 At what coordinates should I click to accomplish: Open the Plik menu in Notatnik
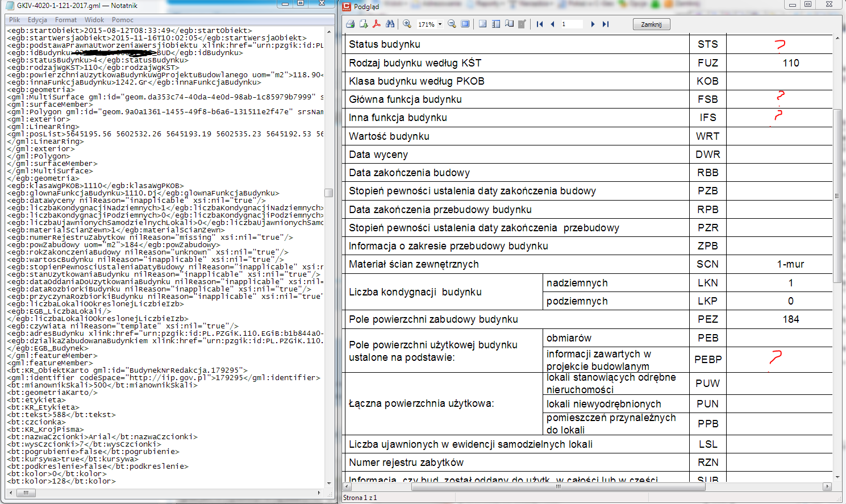[15, 20]
